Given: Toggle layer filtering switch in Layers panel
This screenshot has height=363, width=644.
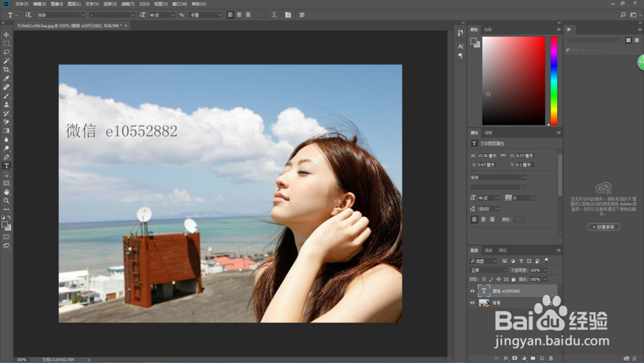Looking at the screenshot, I should tap(546, 260).
